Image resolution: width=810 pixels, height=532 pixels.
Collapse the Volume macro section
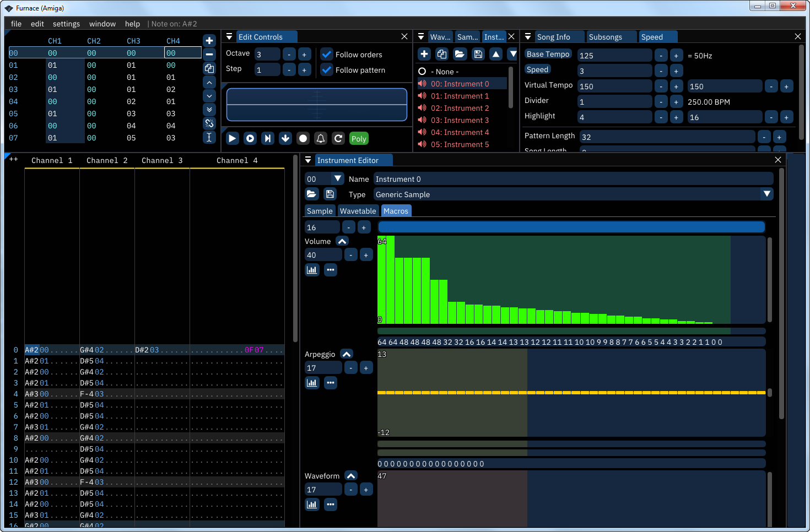[342, 241]
